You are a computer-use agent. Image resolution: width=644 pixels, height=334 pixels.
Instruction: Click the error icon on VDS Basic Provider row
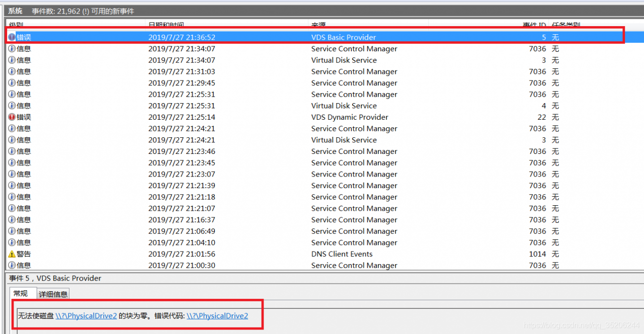click(12, 37)
